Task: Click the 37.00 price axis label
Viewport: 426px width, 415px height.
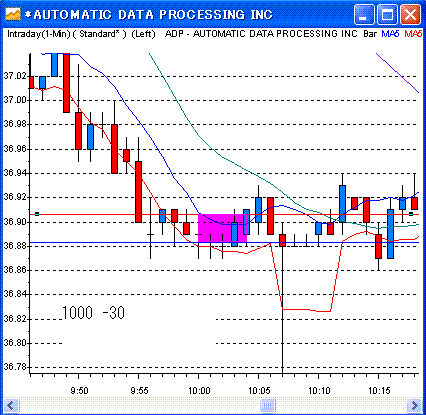Action: tap(14, 100)
